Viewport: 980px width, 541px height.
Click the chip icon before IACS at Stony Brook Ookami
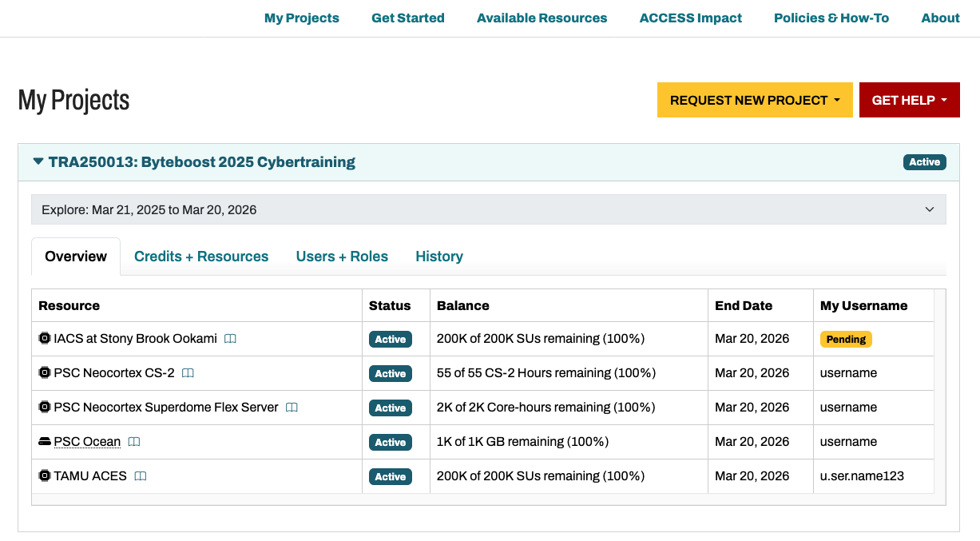coord(45,339)
